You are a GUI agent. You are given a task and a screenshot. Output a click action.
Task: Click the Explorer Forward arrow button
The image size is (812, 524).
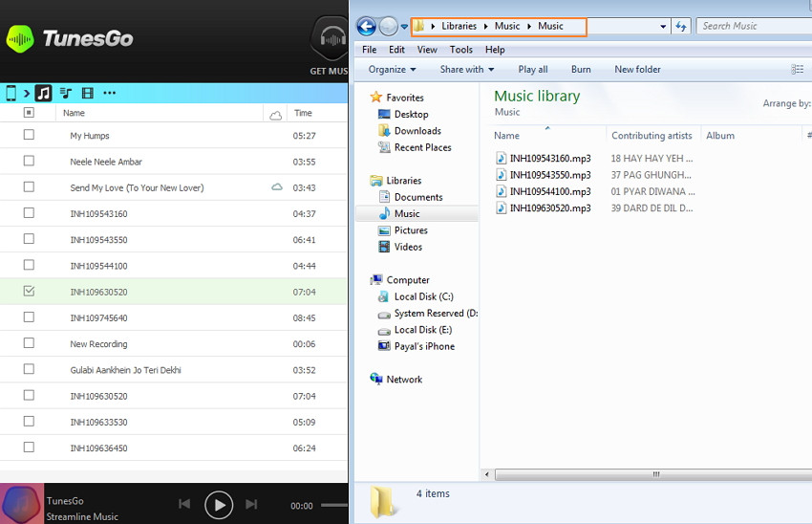tap(388, 27)
